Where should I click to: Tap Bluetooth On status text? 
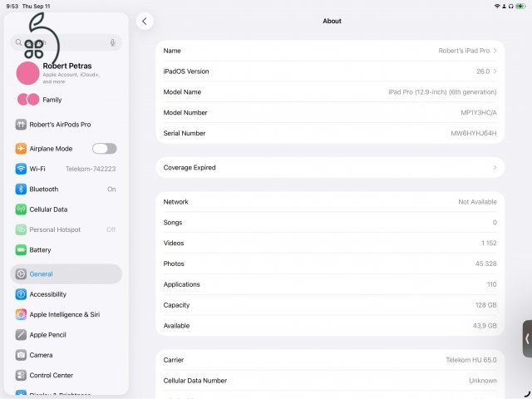click(x=111, y=190)
